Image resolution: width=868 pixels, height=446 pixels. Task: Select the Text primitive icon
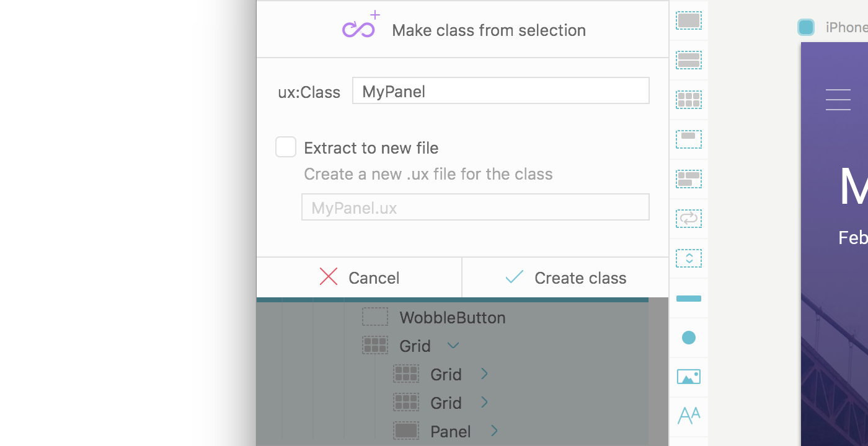tap(688, 415)
